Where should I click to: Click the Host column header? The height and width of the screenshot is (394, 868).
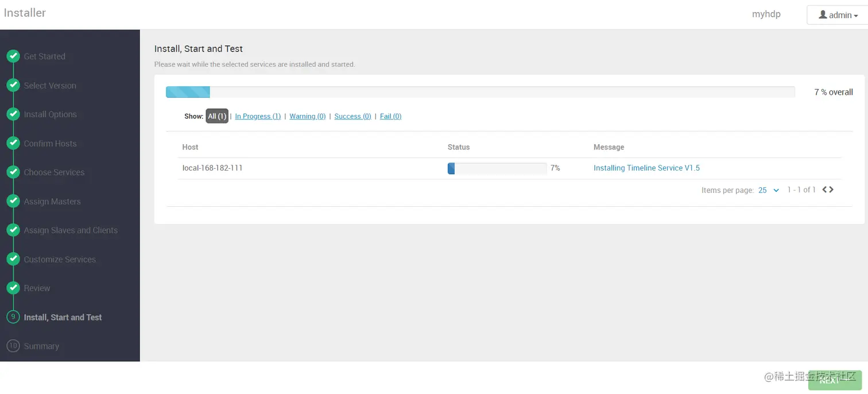[190, 147]
